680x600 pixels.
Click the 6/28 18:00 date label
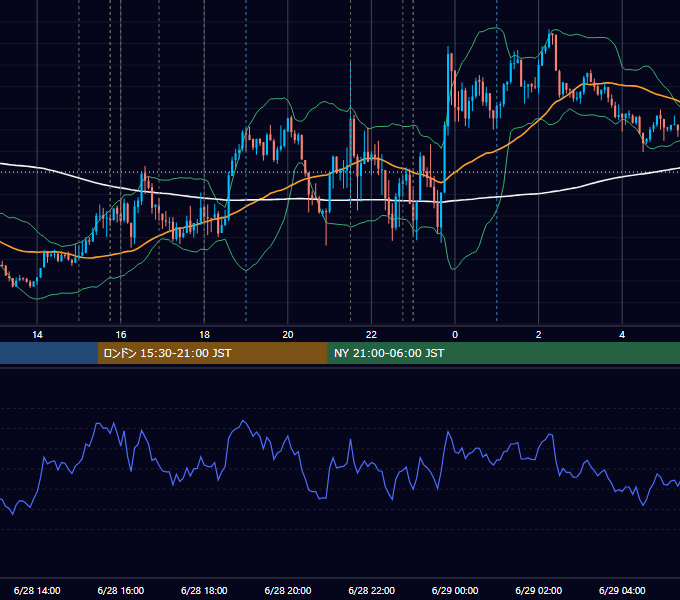[204, 590]
